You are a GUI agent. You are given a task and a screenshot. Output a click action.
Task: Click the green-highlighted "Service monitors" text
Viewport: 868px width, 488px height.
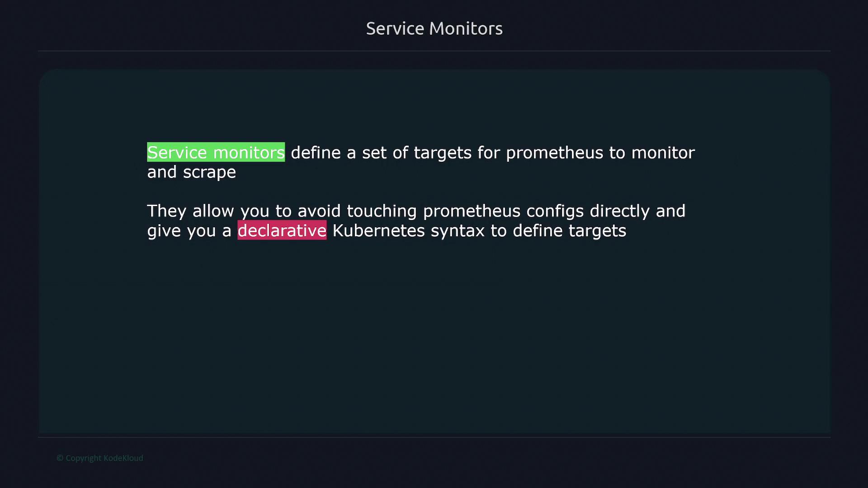[x=216, y=152]
